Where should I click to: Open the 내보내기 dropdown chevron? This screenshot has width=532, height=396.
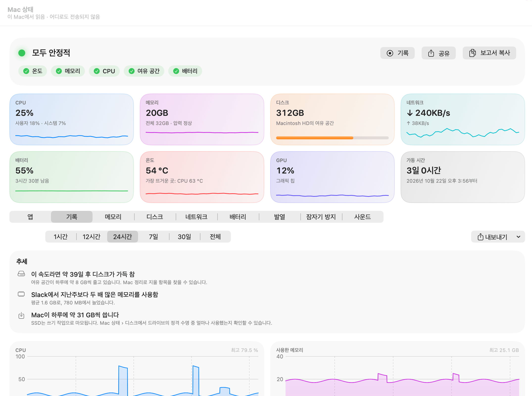click(x=518, y=237)
